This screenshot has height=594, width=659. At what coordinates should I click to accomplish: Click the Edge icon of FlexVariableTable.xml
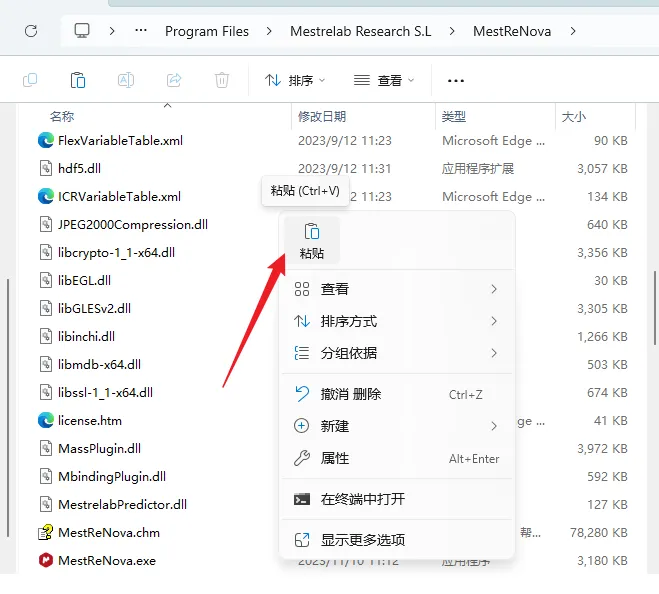click(46, 140)
